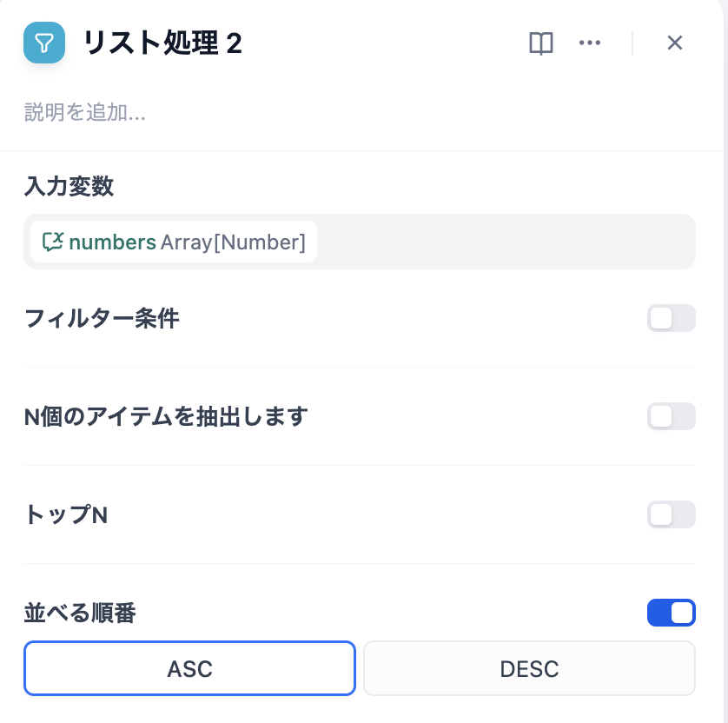728x723 pixels.
Task: Switch sort order to DESC
Action: (x=529, y=668)
